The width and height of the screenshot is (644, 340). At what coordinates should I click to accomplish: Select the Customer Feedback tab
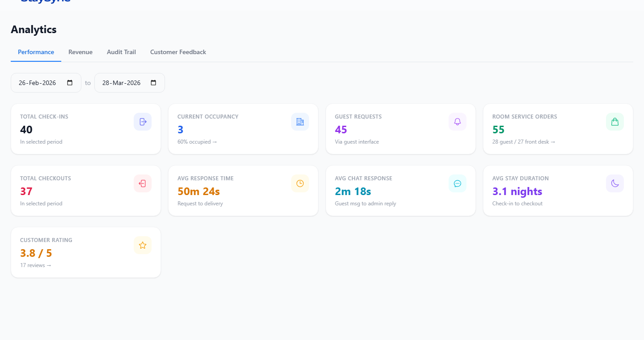(x=178, y=52)
